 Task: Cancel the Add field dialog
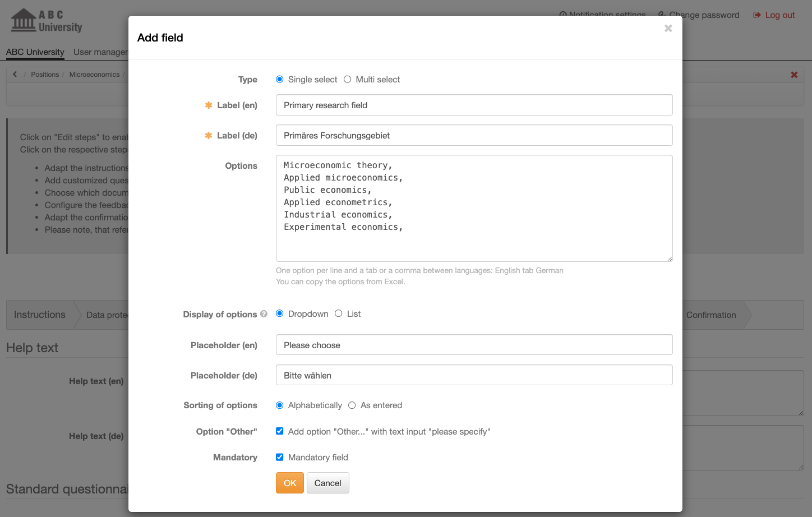coord(328,483)
